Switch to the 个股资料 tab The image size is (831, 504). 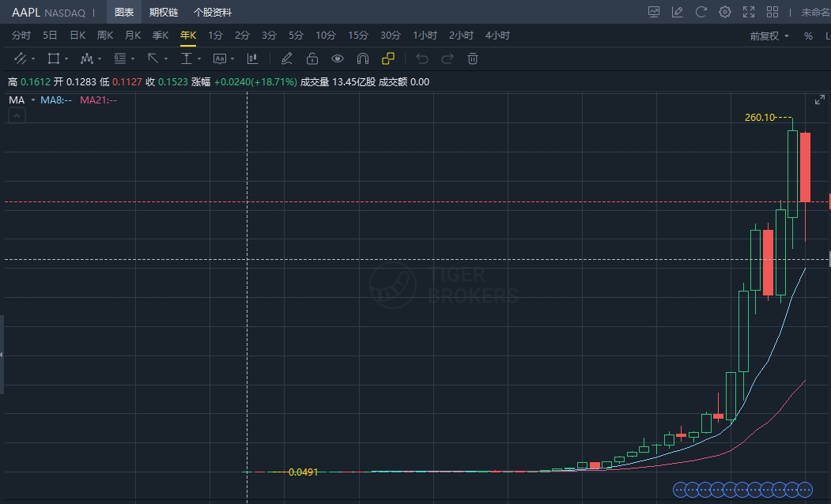pyautogui.click(x=213, y=12)
